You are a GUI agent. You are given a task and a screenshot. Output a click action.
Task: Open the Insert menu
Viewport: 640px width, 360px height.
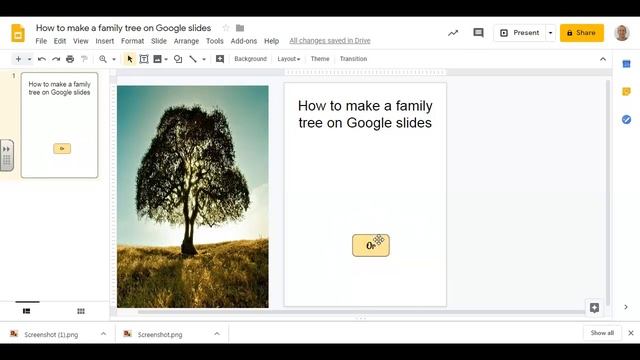[104, 41]
